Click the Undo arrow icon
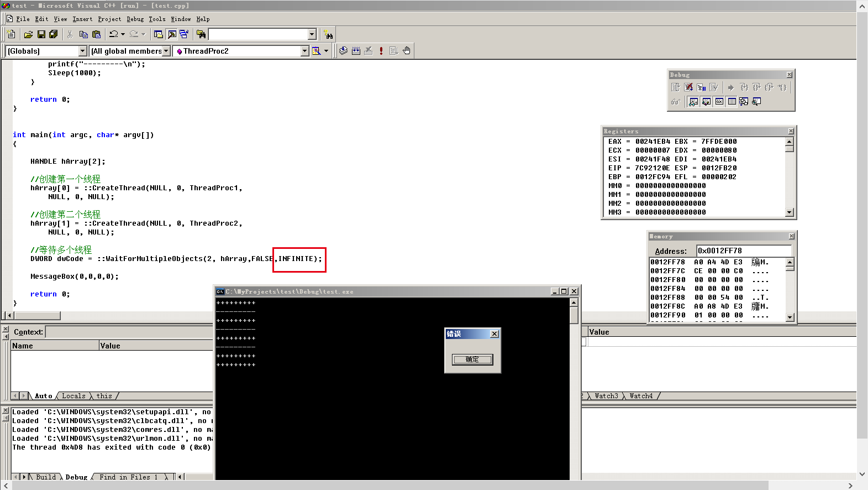Screen dimensions: 868x490 [x=113, y=34]
